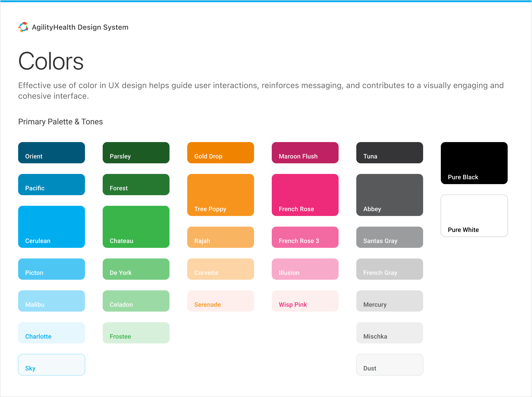Screen dimensions: 532x397
Task: Select the Abbey gray swatch
Action: 389,195
